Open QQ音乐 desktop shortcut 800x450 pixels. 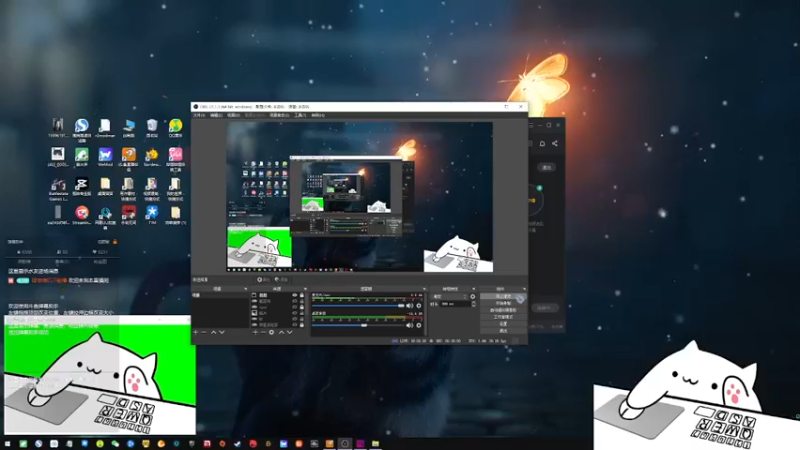click(x=176, y=128)
